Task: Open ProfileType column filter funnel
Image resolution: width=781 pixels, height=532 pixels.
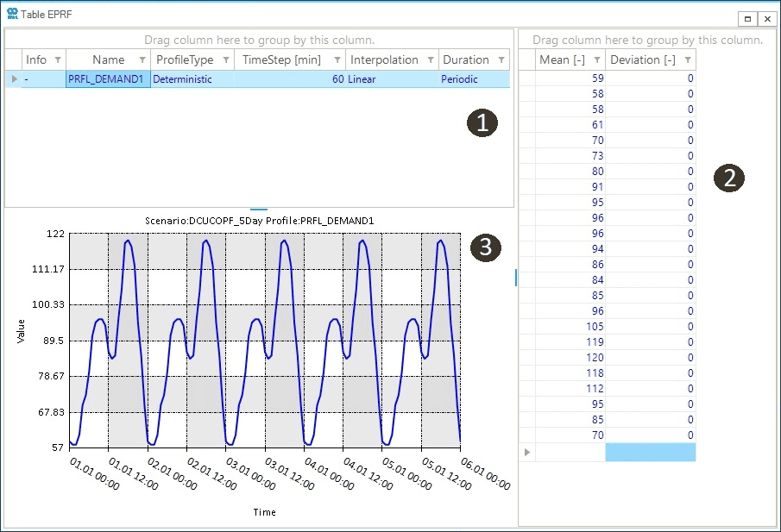Action: coord(226,59)
